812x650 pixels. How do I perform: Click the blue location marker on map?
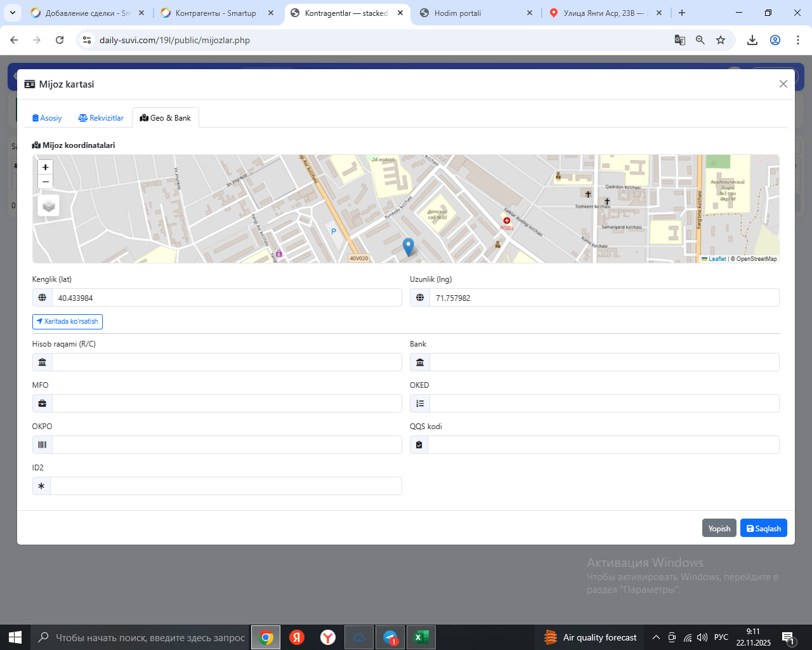[x=409, y=246]
